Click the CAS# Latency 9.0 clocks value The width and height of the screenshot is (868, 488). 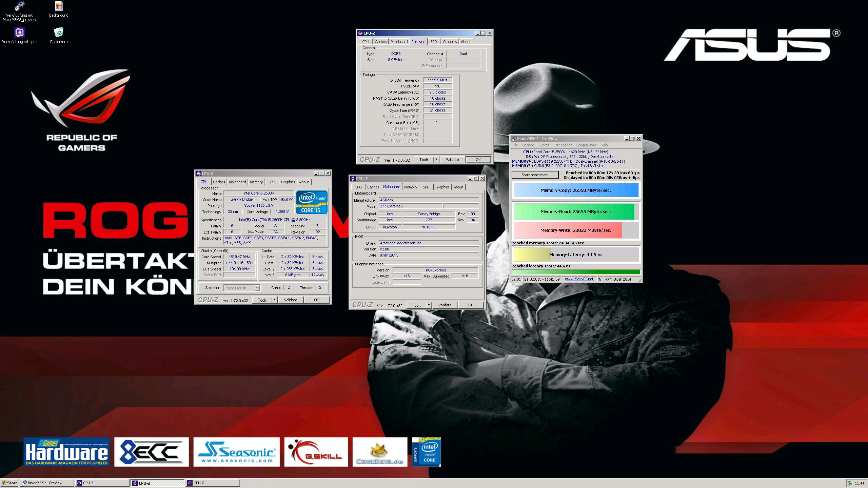pyautogui.click(x=437, y=92)
